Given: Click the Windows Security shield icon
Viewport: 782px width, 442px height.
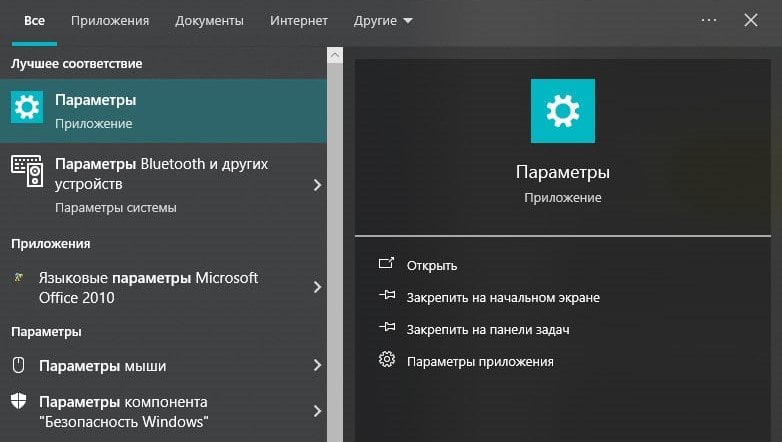Looking at the screenshot, I should pyautogui.click(x=18, y=401).
